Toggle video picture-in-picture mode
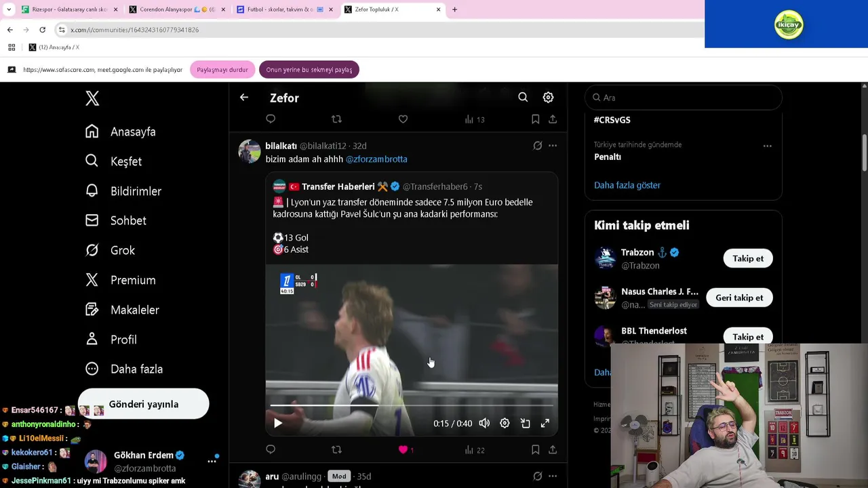This screenshot has width=868, height=488. [x=525, y=423]
